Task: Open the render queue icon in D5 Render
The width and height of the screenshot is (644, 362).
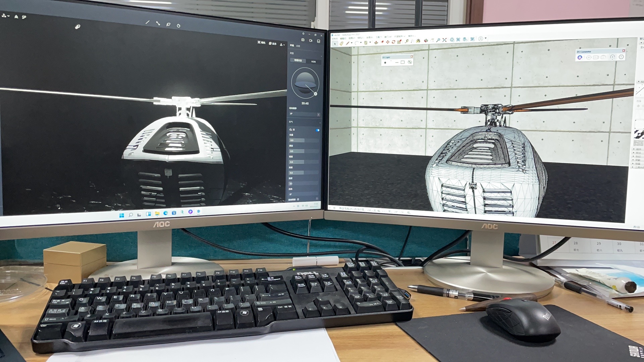Action: pos(319,41)
